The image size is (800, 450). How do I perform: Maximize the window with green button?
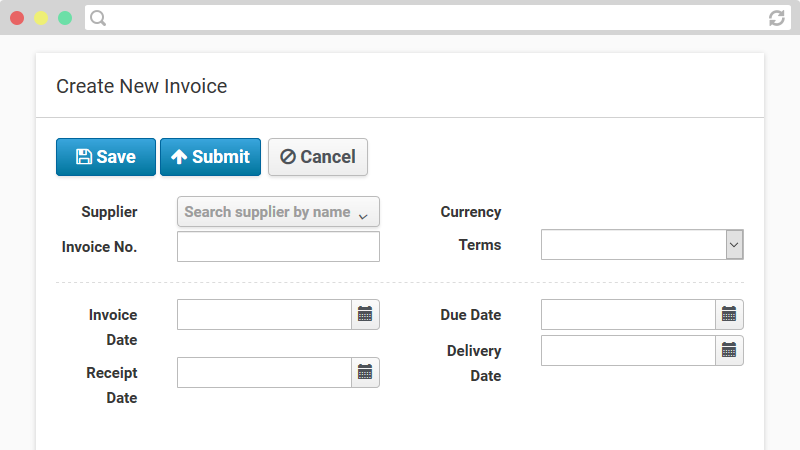pos(65,18)
